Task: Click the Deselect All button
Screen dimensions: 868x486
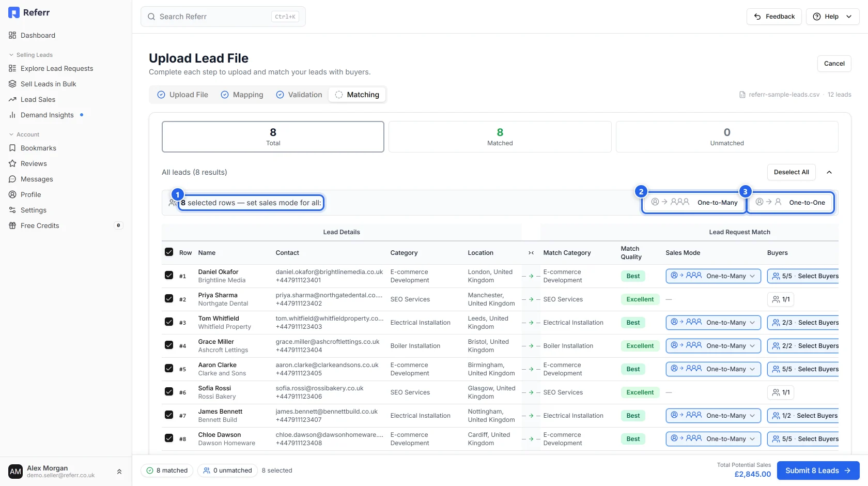Action: click(x=792, y=172)
